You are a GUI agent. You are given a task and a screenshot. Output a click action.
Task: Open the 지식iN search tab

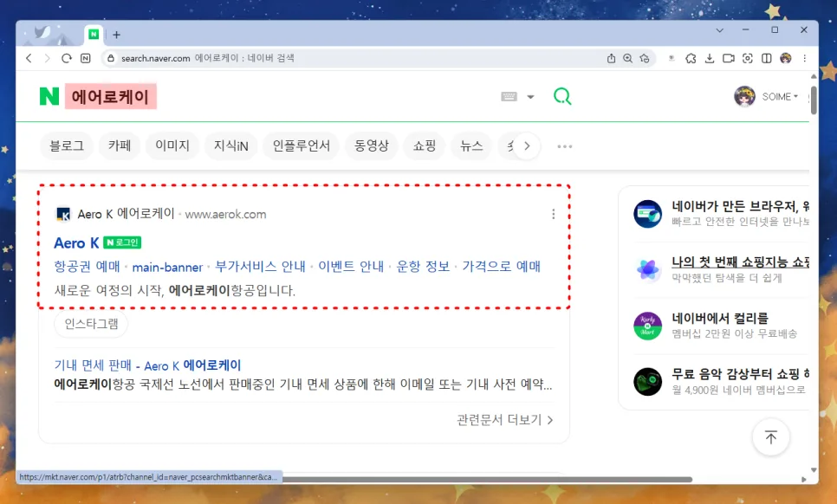pos(231,146)
